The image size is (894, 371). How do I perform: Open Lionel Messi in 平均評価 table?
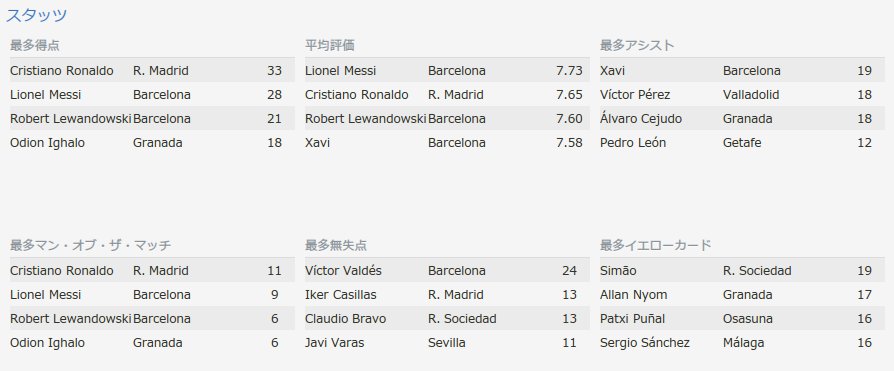pyautogui.click(x=340, y=71)
